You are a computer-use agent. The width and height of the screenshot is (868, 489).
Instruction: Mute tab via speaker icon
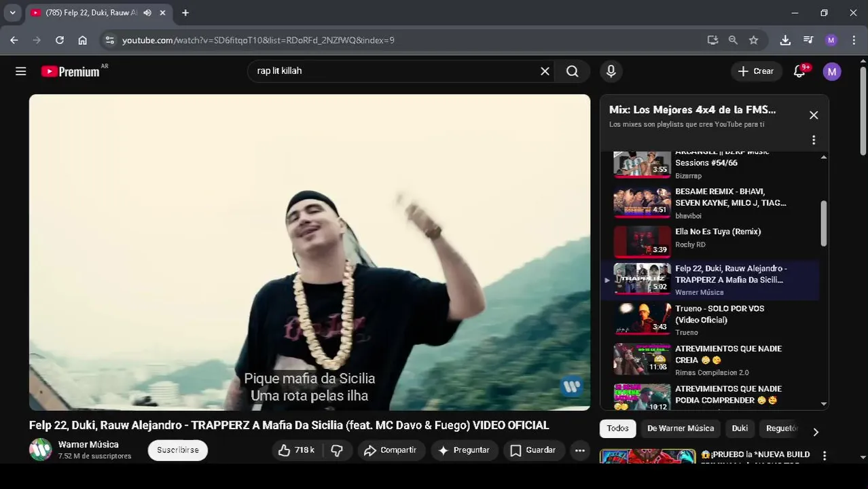147,13
